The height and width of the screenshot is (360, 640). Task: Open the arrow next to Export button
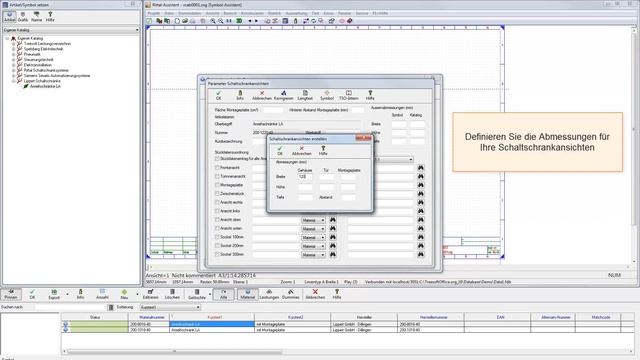(67, 294)
